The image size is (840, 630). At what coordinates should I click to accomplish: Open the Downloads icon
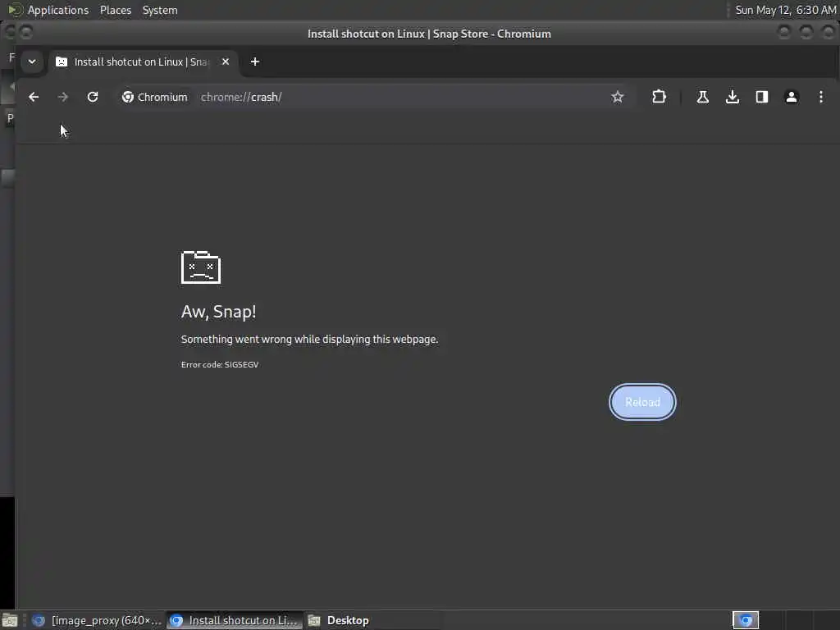tap(733, 97)
